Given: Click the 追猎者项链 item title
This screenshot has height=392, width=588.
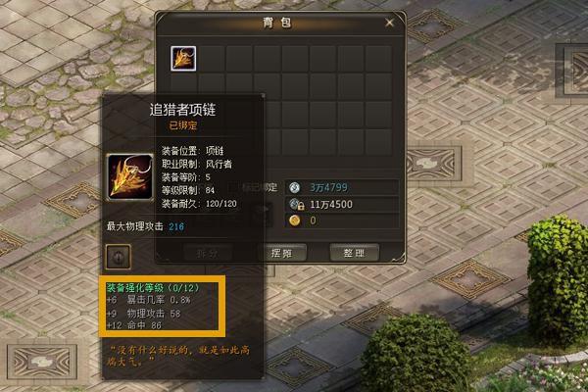Looking at the screenshot, I should point(182,110).
